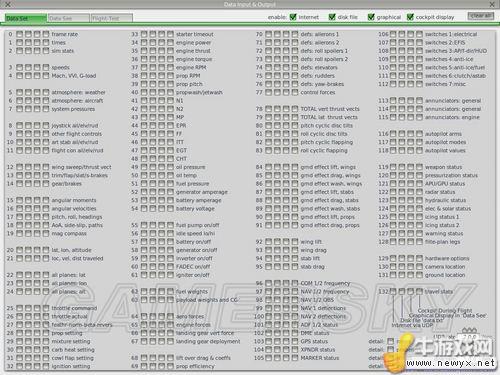
Task: Enable cockpit display for EGT row
Action: tap(170, 150)
